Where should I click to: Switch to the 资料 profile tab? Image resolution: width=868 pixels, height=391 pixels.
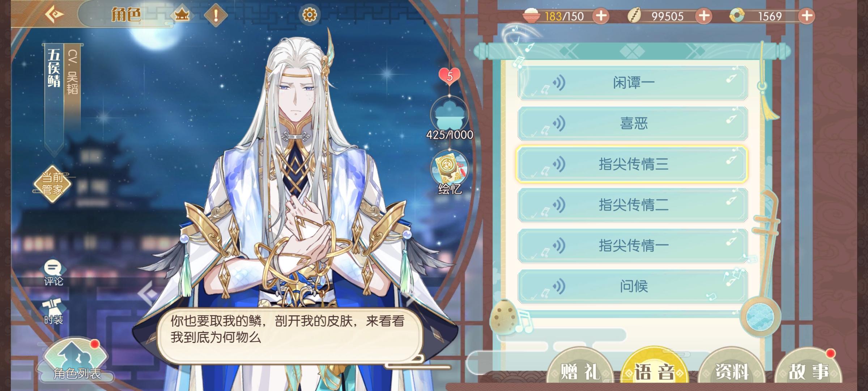tap(731, 369)
